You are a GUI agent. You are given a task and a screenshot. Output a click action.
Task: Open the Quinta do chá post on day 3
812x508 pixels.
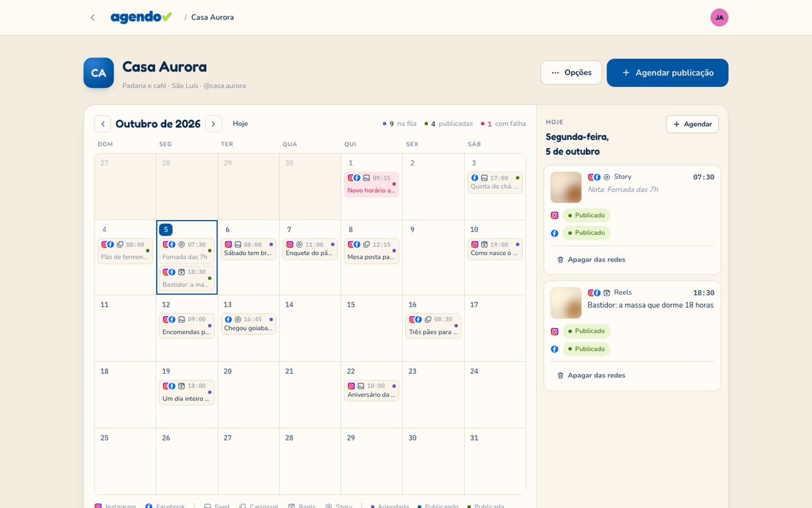495,182
